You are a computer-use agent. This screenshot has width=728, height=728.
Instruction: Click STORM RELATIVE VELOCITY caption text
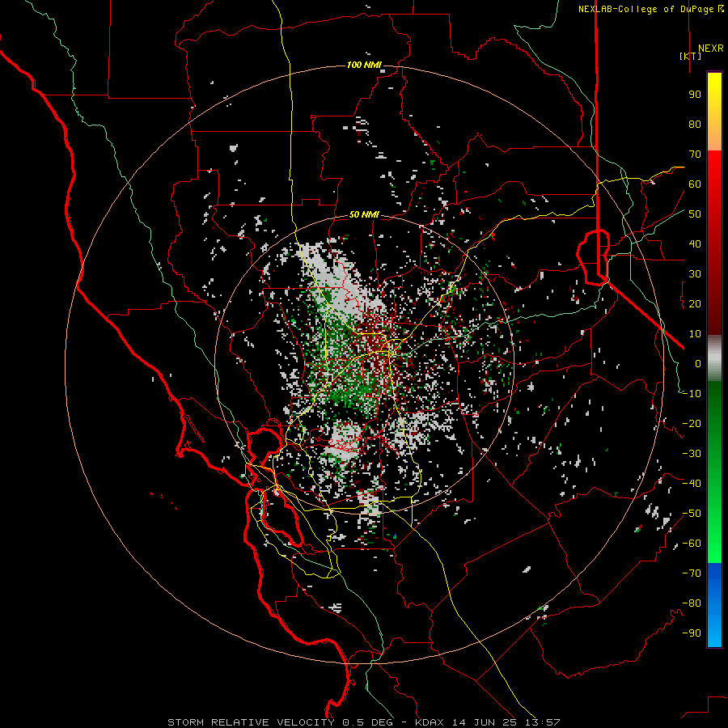251,722
